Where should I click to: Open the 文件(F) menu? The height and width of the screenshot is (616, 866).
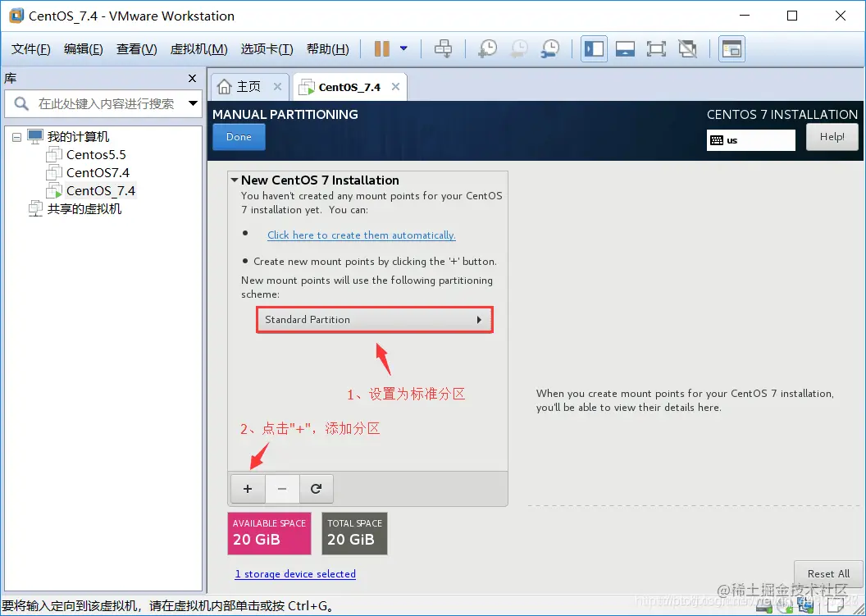tap(31, 49)
